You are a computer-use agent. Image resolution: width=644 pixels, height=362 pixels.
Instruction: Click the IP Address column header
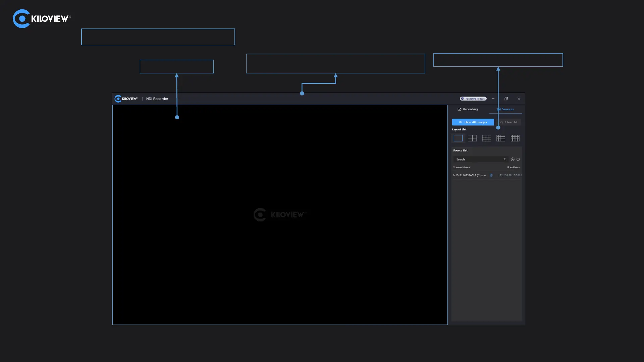pos(513,168)
